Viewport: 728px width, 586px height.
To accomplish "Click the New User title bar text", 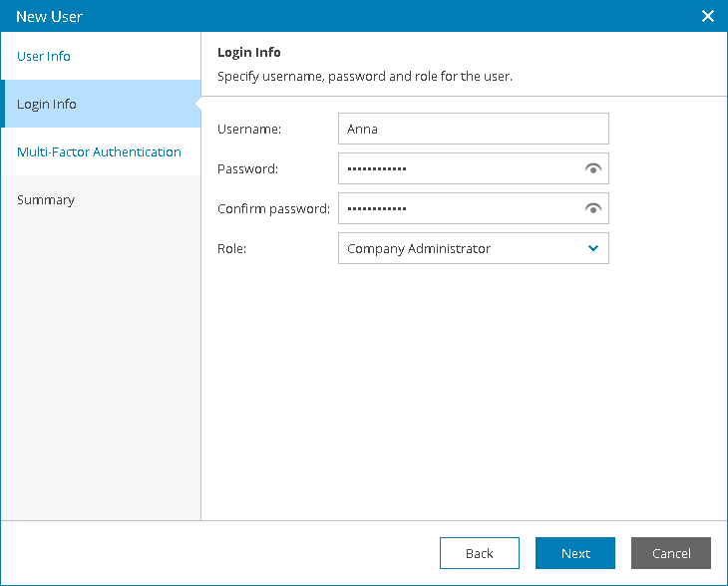I will pos(49,17).
